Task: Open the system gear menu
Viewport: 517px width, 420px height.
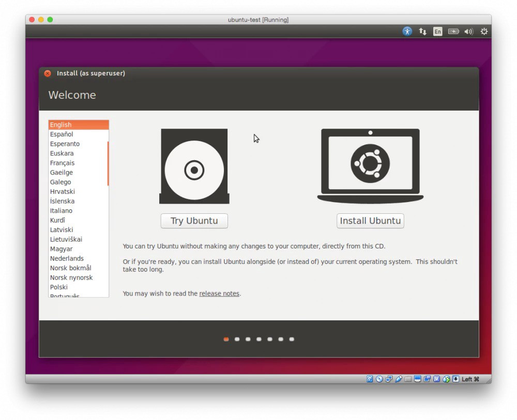Action: 484,32
